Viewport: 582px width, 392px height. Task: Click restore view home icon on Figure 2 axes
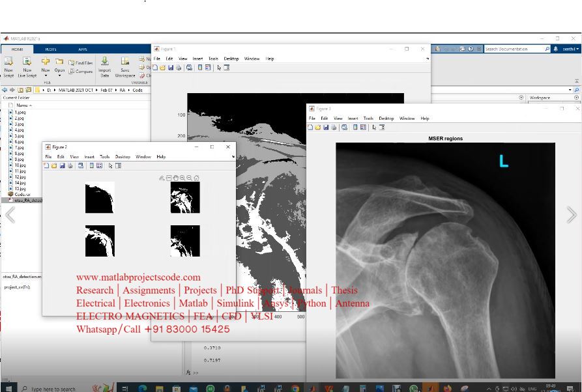pos(196,178)
